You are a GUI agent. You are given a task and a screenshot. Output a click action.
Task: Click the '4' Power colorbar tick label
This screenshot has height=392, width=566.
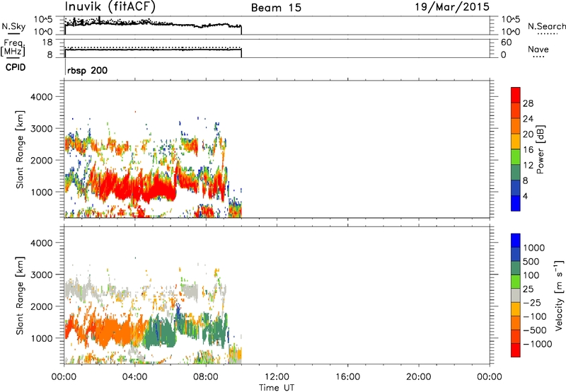525,196
